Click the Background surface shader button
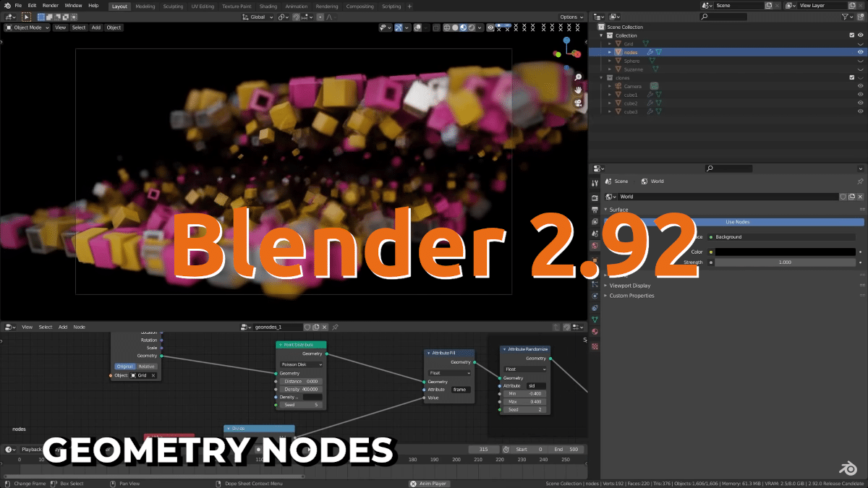 point(782,236)
